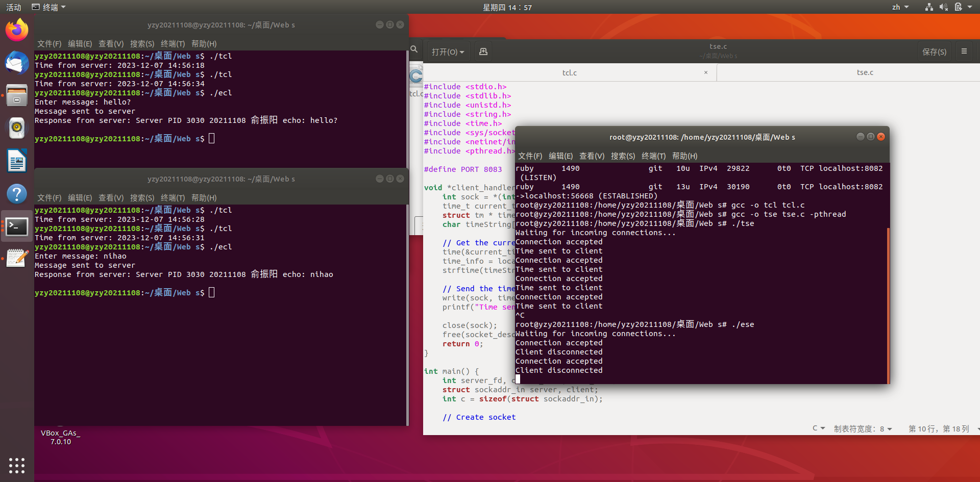
Task: Open network status icon in top bar
Action: click(x=929, y=7)
